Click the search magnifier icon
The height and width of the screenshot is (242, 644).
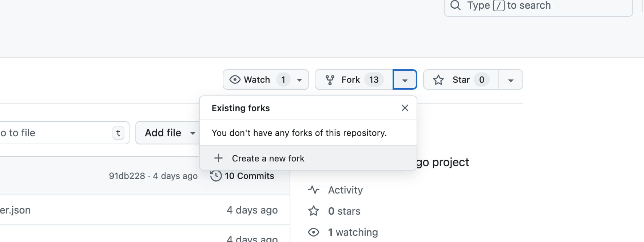[x=455, y=5]
